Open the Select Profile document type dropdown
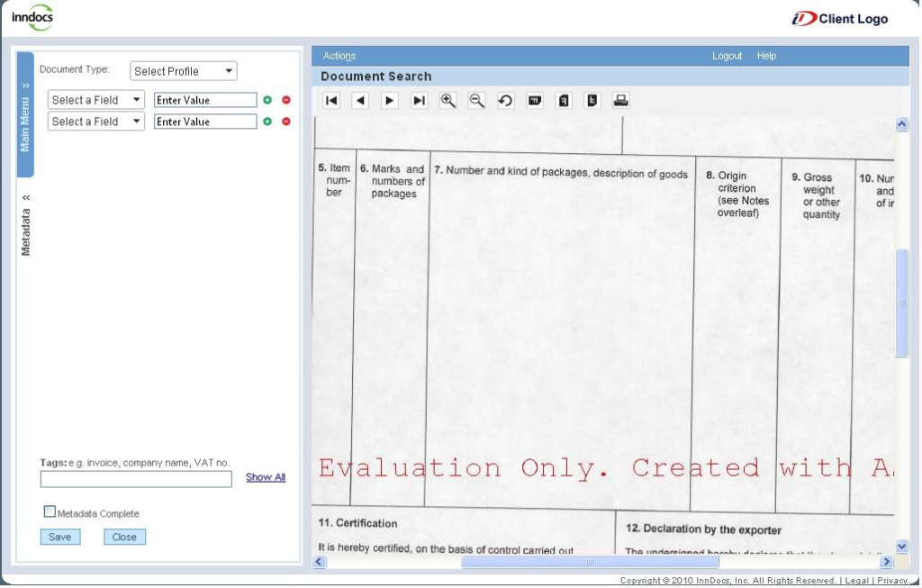 (184, 71)
